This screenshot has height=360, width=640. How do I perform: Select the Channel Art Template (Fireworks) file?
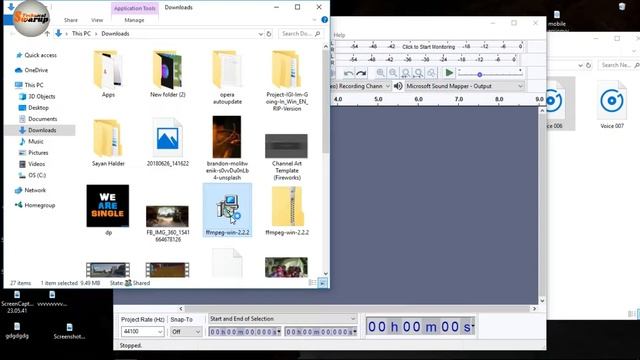tap(287, 157)
